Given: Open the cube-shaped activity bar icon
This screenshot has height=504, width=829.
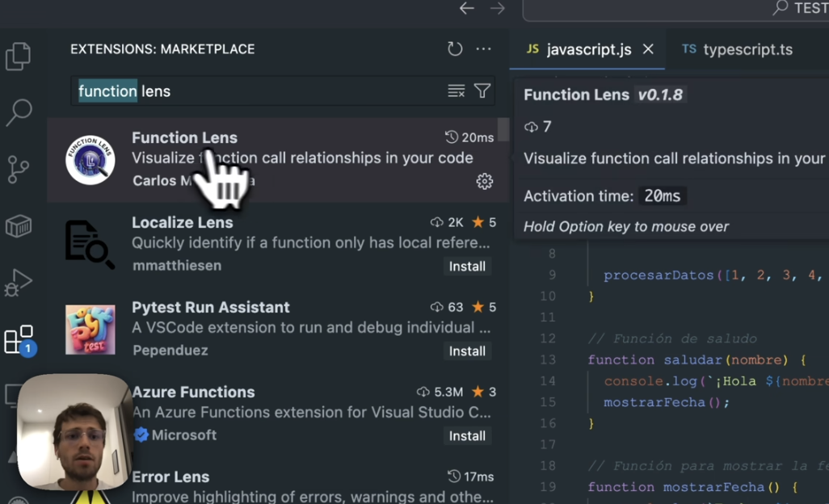Looking at the screenshot, I should (19, 226).
